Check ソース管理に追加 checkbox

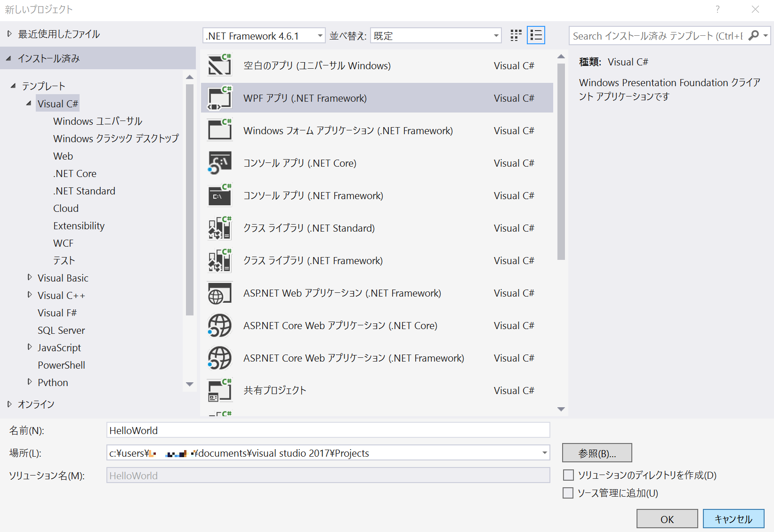pyautogui.click(x=568, y=493)
